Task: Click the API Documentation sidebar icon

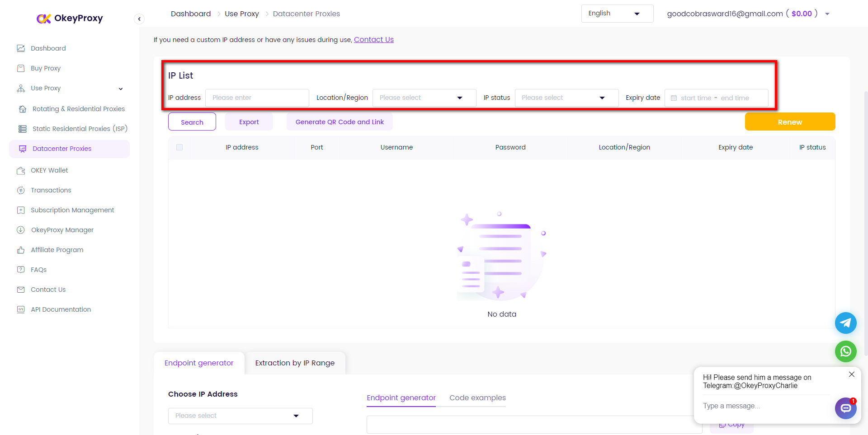Action: coord(21,309)
